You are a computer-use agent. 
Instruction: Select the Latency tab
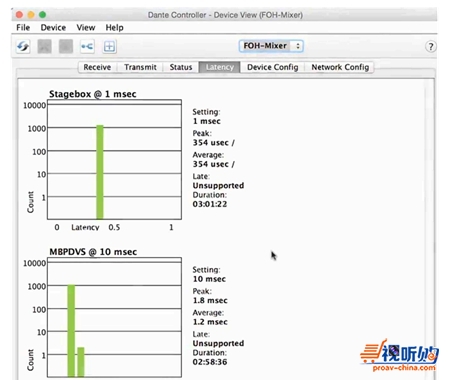219,67
